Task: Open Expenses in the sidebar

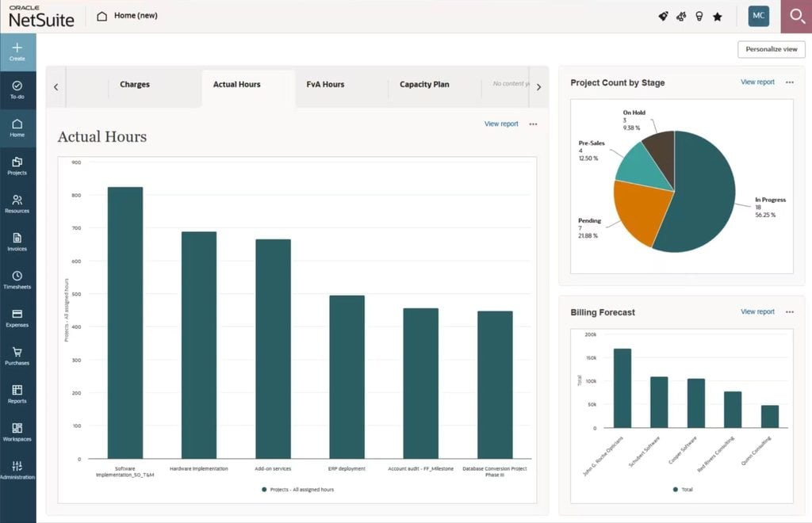Action: pos(17,318)
